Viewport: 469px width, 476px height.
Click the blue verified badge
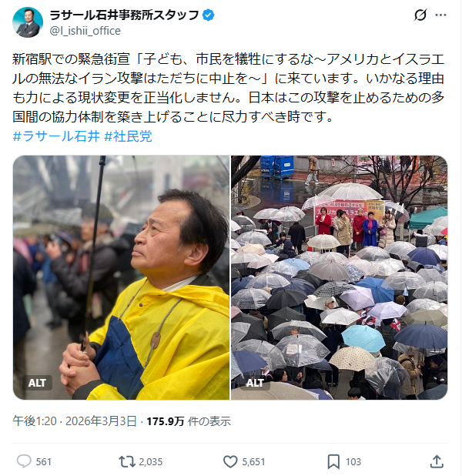208,15
